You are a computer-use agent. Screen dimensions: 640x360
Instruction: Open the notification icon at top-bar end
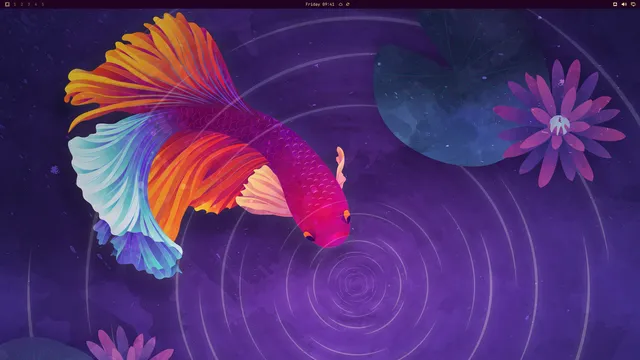633,4
